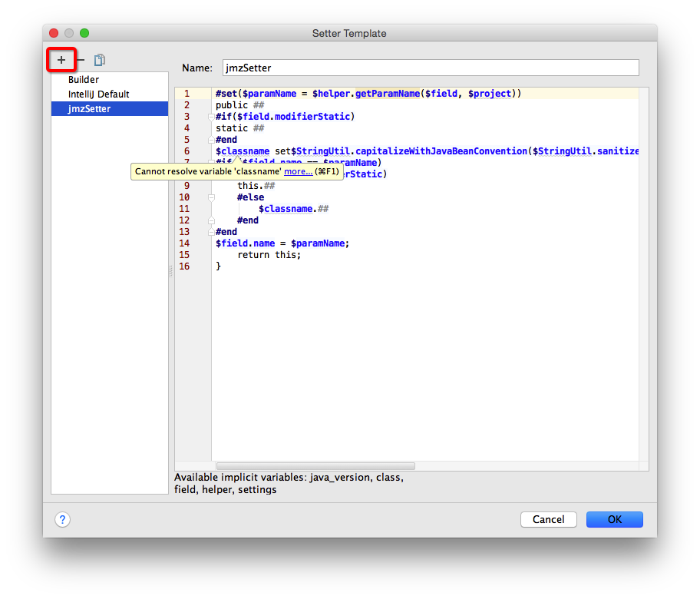Remove the selected template using the minus icon
This screenshot has height=599, width=700.
[x=80, y=59]
